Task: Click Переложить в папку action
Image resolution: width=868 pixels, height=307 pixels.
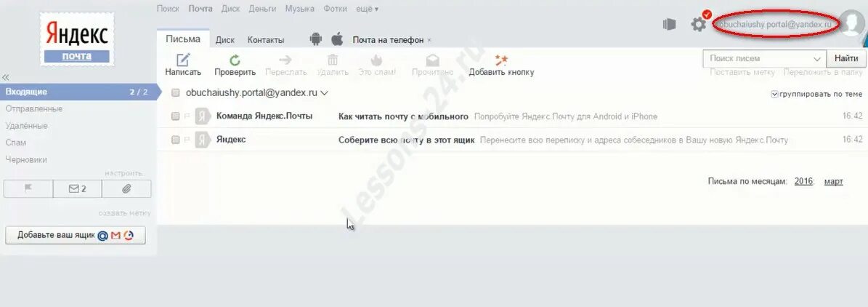Action: click(x=823, y=72)
